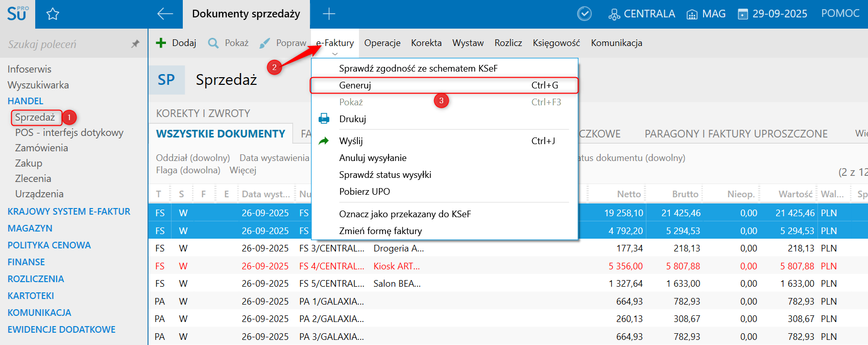Choose Pobierz UPO menu entry

pyautogui.click(x=364, y=192)
